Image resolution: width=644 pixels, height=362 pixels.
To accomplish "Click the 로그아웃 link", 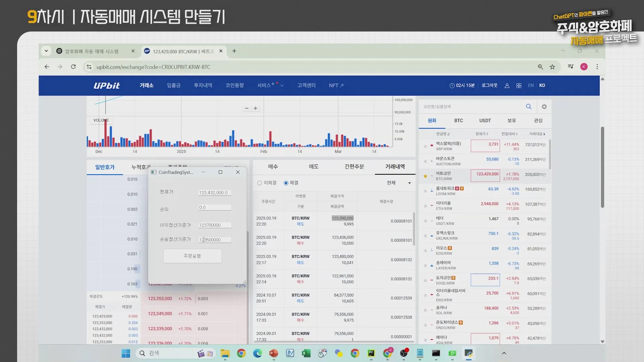I will pyautogui.click(x=489, y=85).
